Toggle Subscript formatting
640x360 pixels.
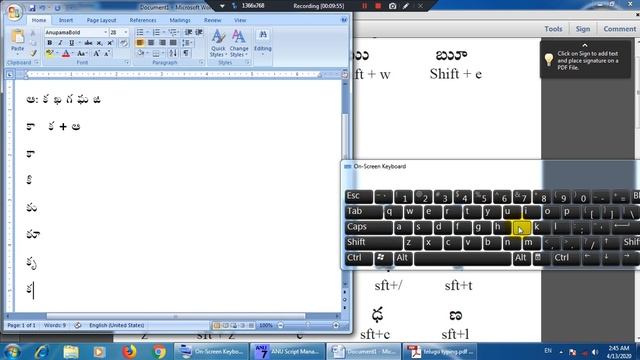tap(99, 43)
